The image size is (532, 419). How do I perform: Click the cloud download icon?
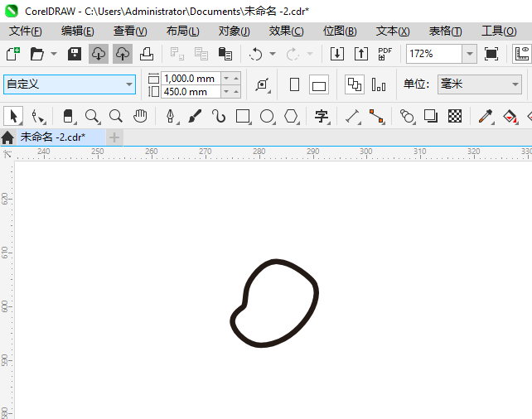(x=99, y=54)
